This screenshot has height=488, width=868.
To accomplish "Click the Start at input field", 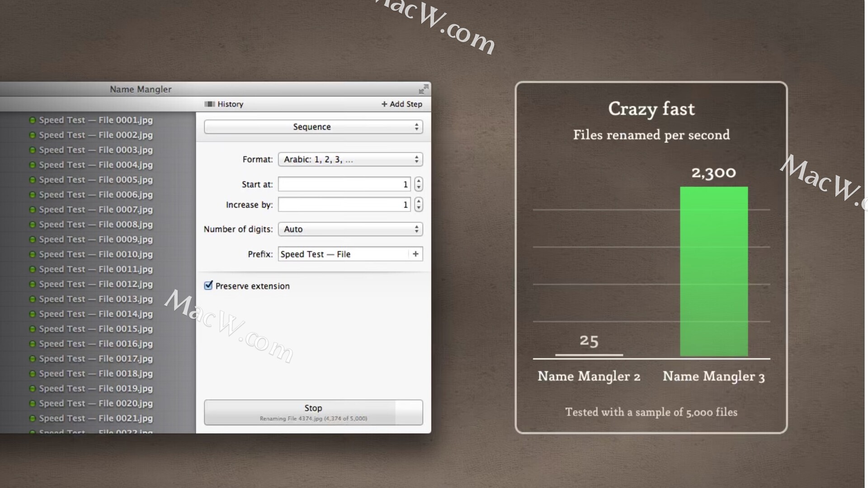I will point(344,184).
